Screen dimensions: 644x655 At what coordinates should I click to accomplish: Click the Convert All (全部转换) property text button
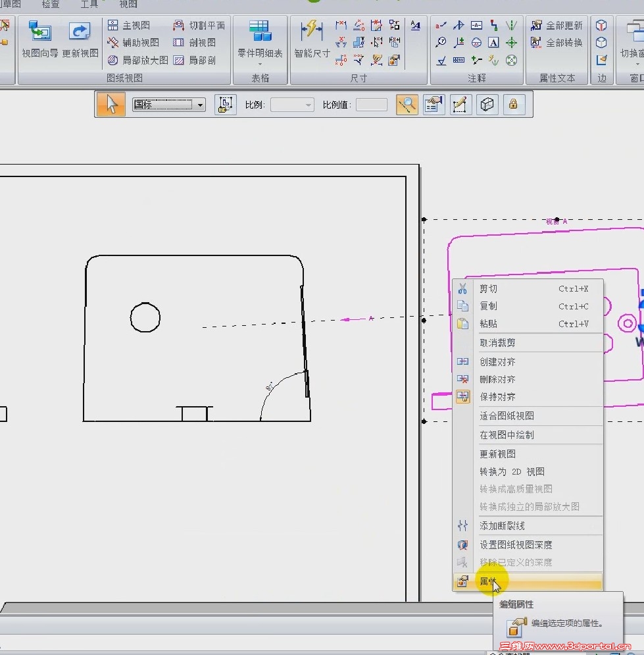557,43
